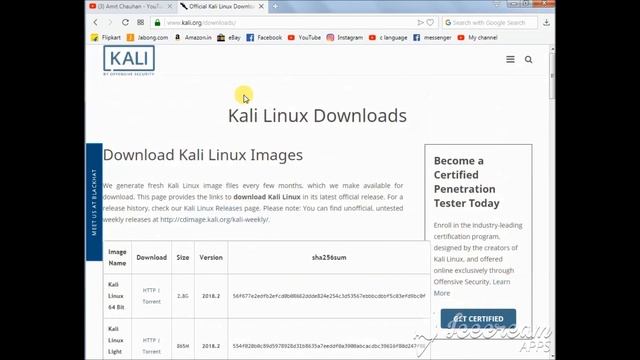Go back with the browser back arrow

96,22
